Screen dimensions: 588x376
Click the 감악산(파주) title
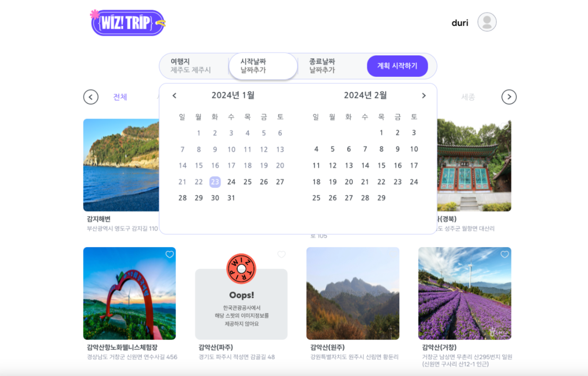tap(216, 347)
